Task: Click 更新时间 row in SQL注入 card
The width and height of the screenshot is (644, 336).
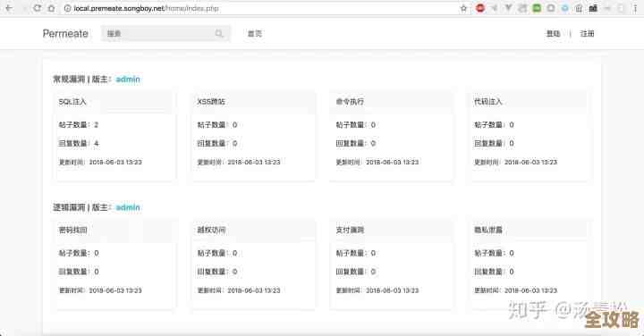Action: [100, 162]
